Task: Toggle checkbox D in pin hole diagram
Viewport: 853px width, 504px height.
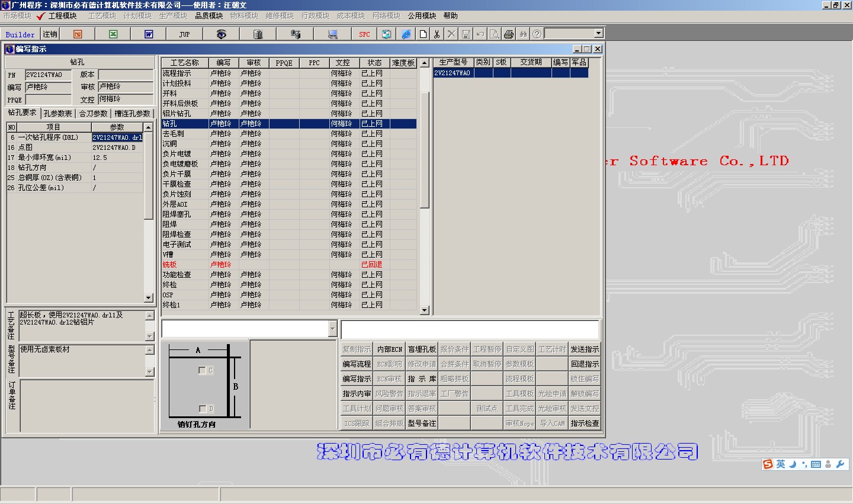Action: click(x=202, y=409)
